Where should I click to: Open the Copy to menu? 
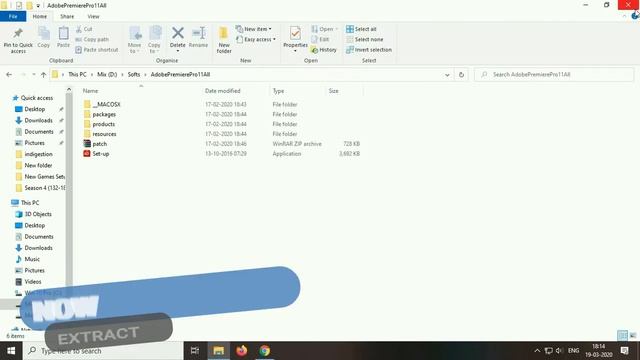(154, 40)
